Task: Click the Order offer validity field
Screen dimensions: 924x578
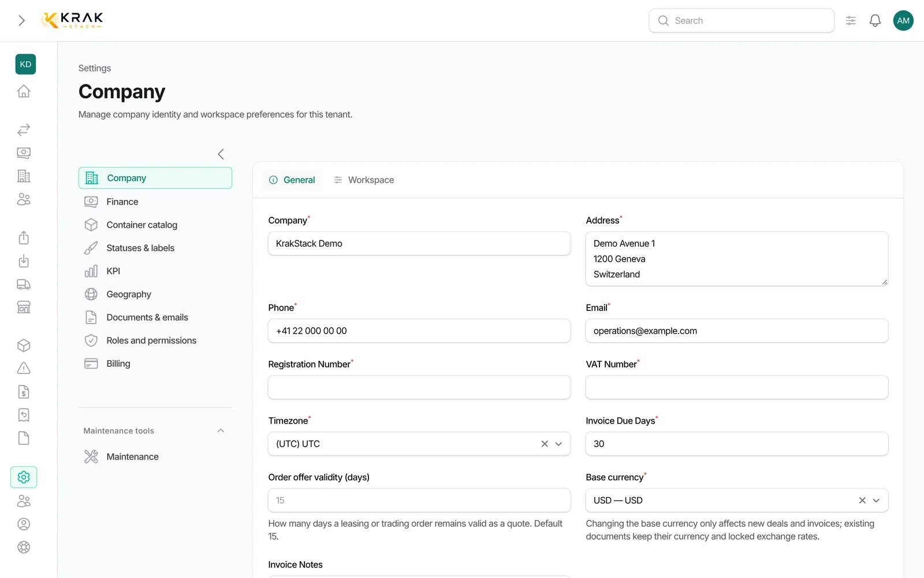Action: coord(419,501)
